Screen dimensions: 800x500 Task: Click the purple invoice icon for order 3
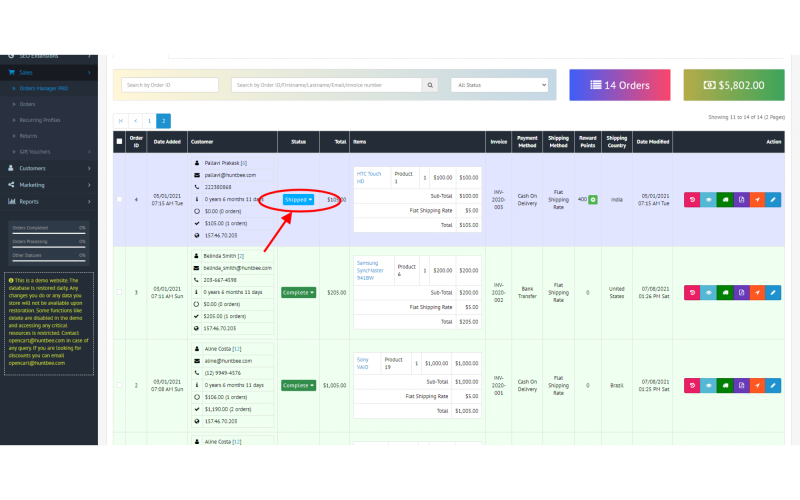coord(741,292)
